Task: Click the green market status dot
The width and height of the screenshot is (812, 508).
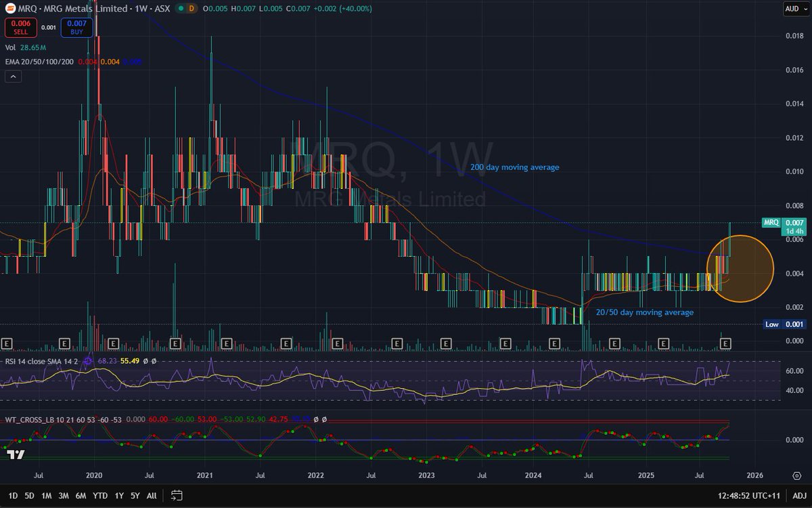Action: (x=181, y=9)
